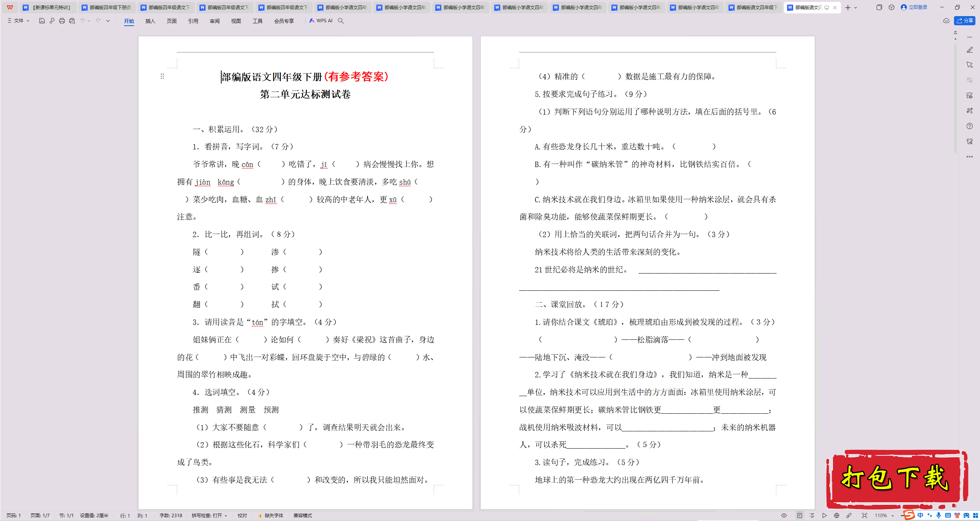Expand the 文件 menu dropdown
The image size is (980, 521).
[x=19, y=21]
